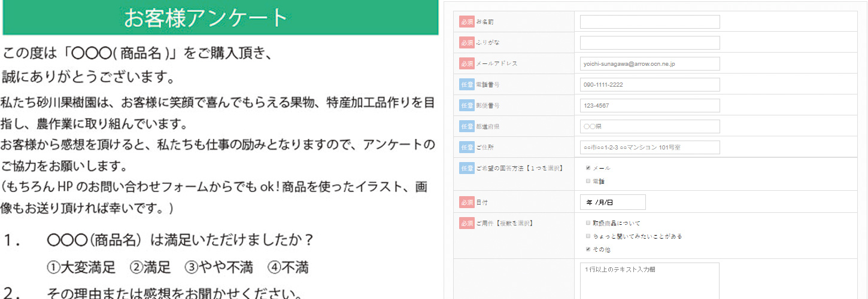
Task: Click the ふりがな text input field
Action: [650, 43]
